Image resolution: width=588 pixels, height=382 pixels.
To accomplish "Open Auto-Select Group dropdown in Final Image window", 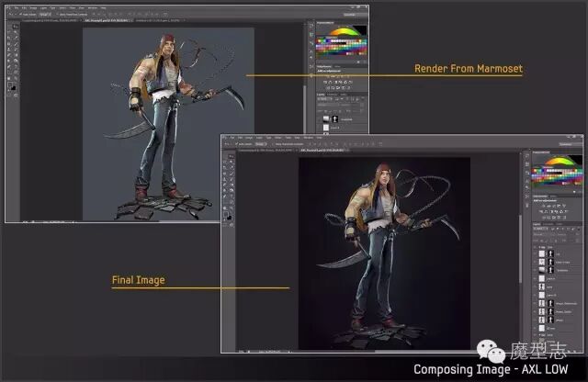I will coord(261,144).
